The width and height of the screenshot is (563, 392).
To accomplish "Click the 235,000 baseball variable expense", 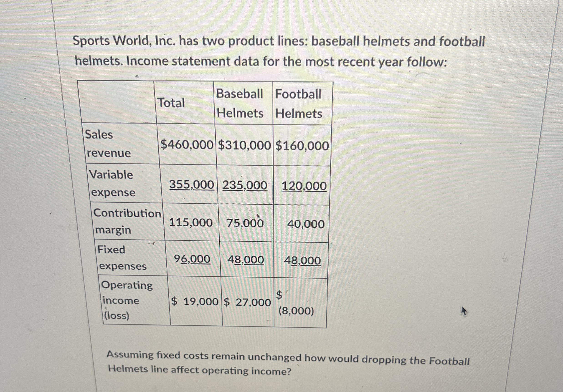I will pyautogui.click(x=245, y=185).
